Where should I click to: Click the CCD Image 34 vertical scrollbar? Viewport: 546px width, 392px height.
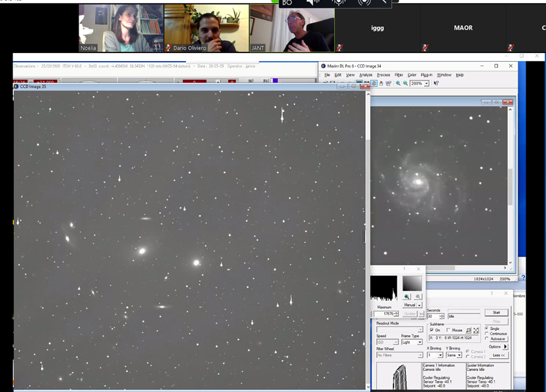click(x=510, y=186)
